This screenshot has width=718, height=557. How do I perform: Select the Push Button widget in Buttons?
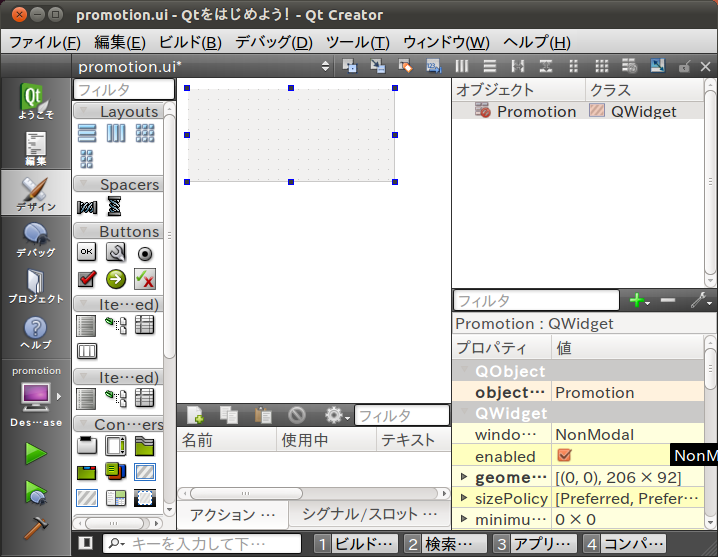[x=87, y=253]
